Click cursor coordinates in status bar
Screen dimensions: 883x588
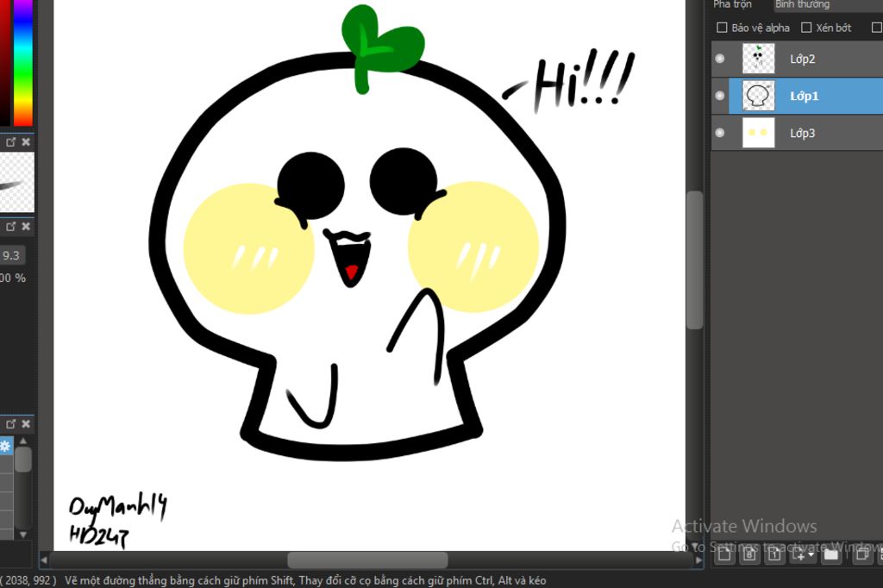click(x=28, y=580)
